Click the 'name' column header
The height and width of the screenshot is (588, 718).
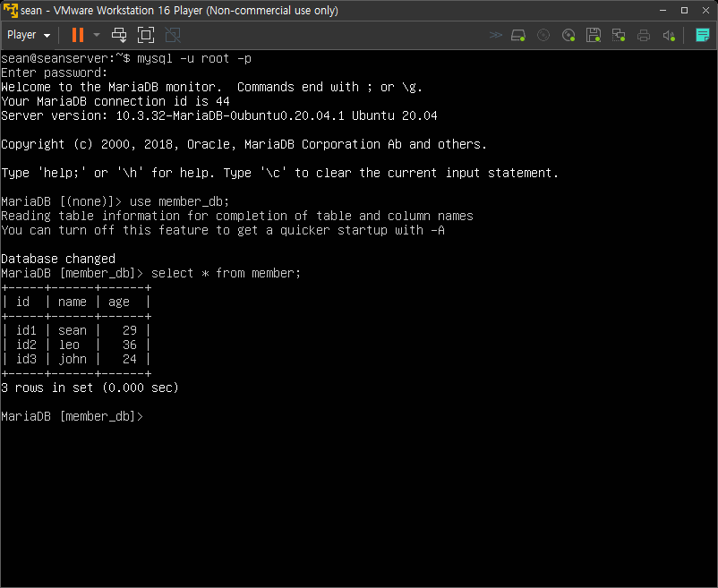tap(73, 302)
